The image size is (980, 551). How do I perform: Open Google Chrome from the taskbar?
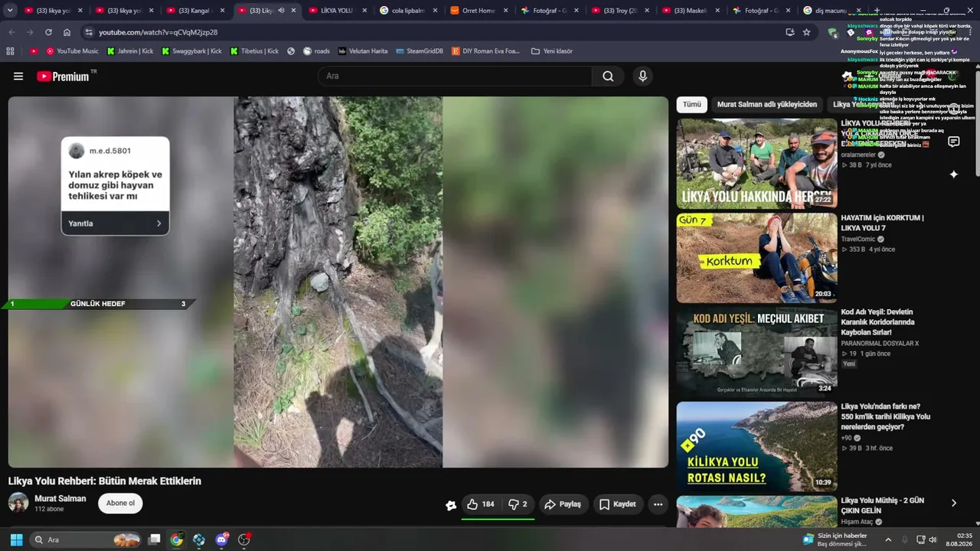pos(176,540)
